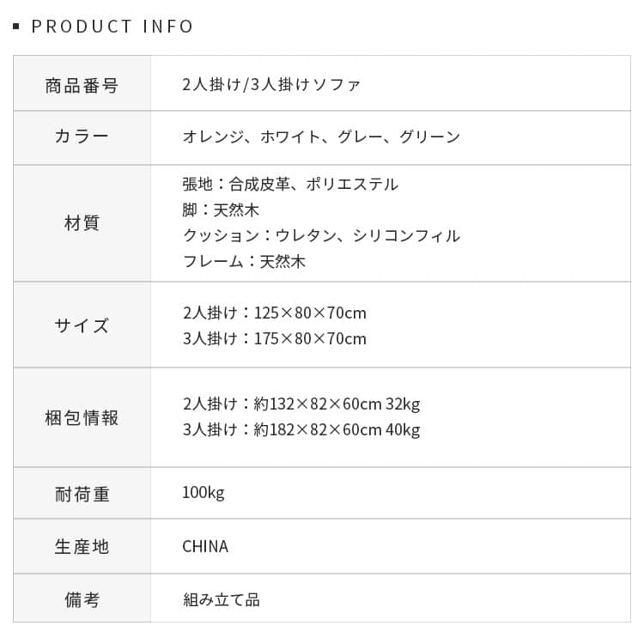
Task: Click the 2人掛け 125×80×70cm size line
Action: (x=275, y=313)
